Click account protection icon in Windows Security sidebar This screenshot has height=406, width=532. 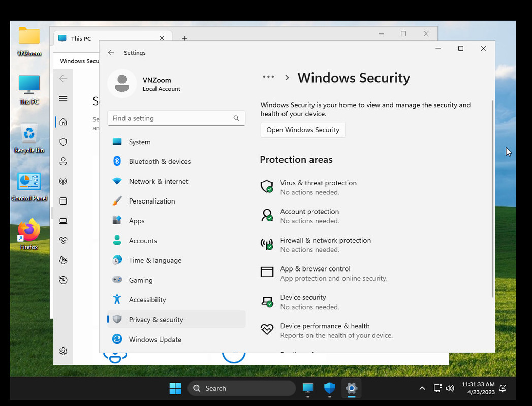63,161
